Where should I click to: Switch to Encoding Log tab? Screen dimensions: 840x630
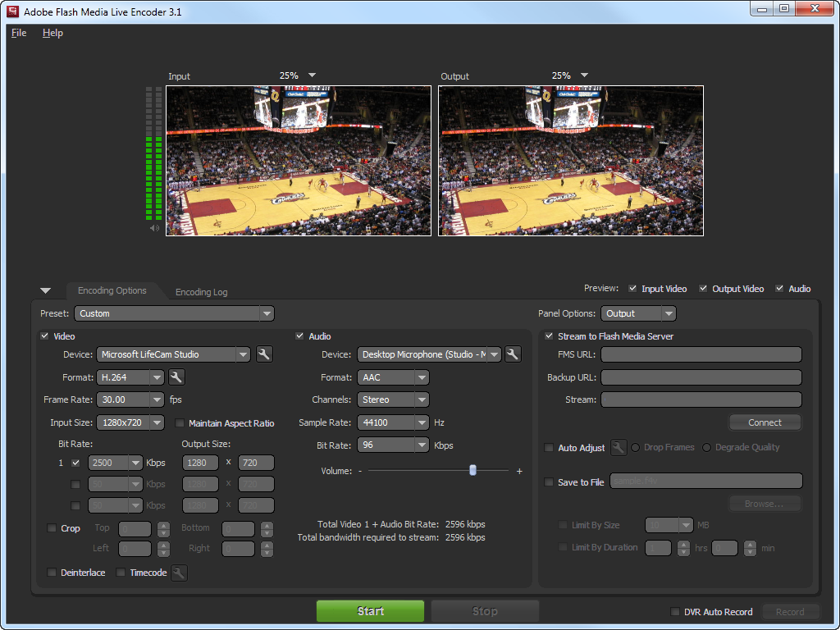(x=202, y=292)
